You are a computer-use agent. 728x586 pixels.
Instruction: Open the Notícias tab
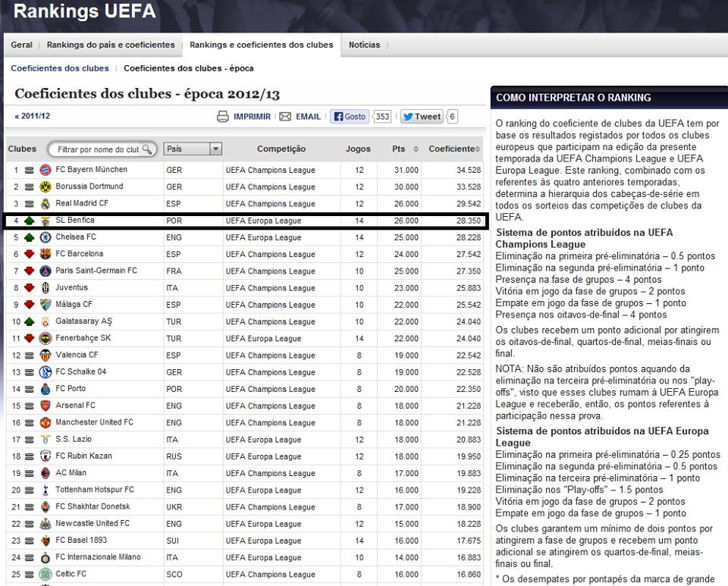coord(365,45)
